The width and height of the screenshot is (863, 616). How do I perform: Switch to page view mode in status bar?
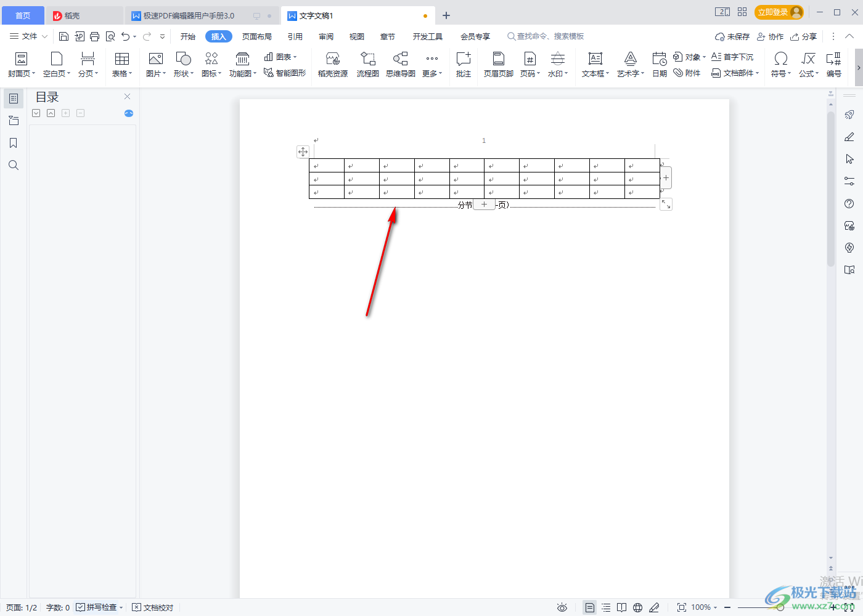pos(590,607)
